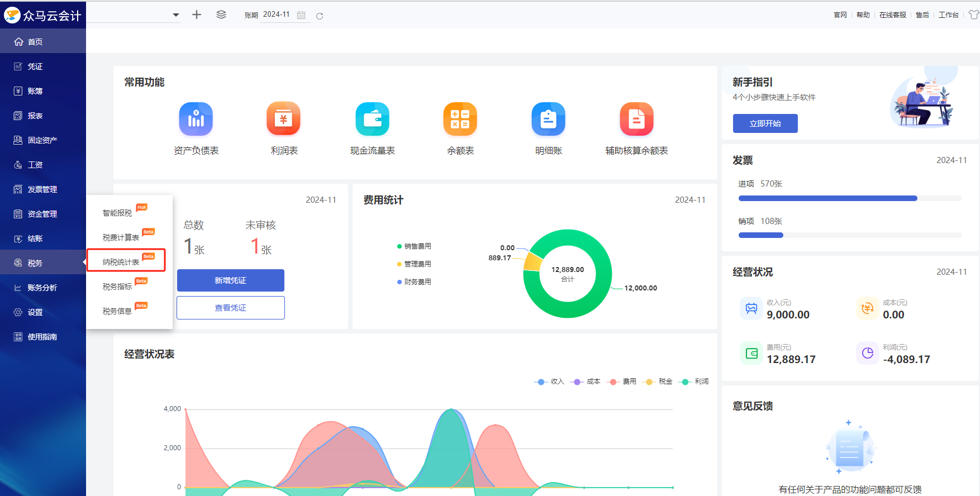Open the calendar icon for 账期
Image resolution: width=980 pixels, height=496 pixels.
point(301,15)
